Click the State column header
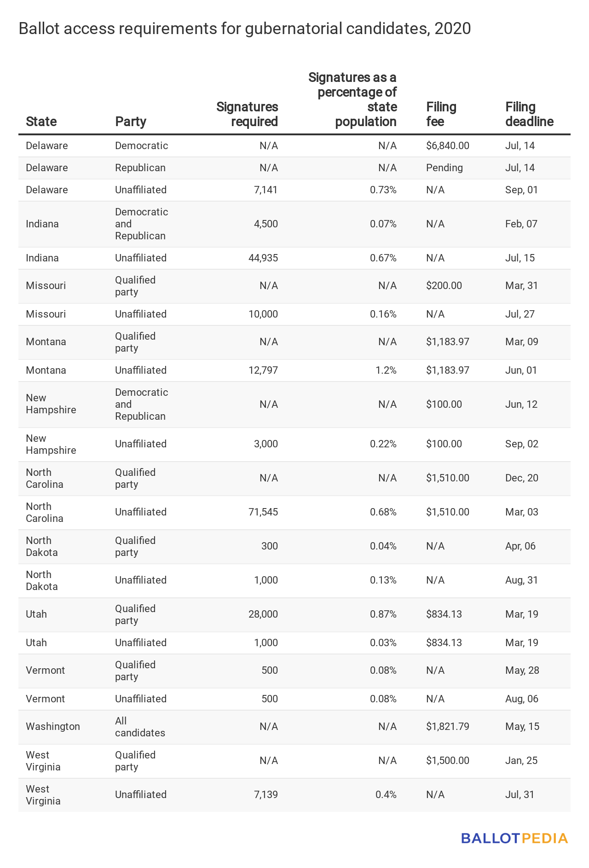This screenshot has height=868, width=589. (41, 122)
